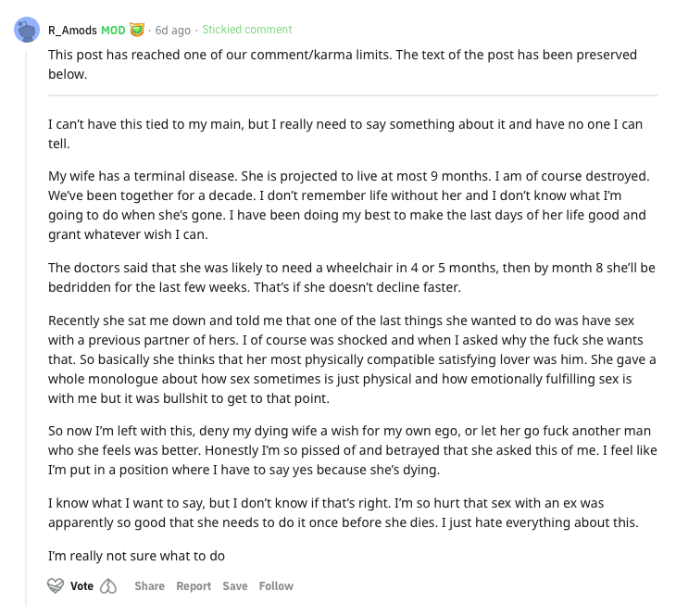Click the paragraph starting 'The doctors said'
The image size is (676, 616).
[352, 277]
